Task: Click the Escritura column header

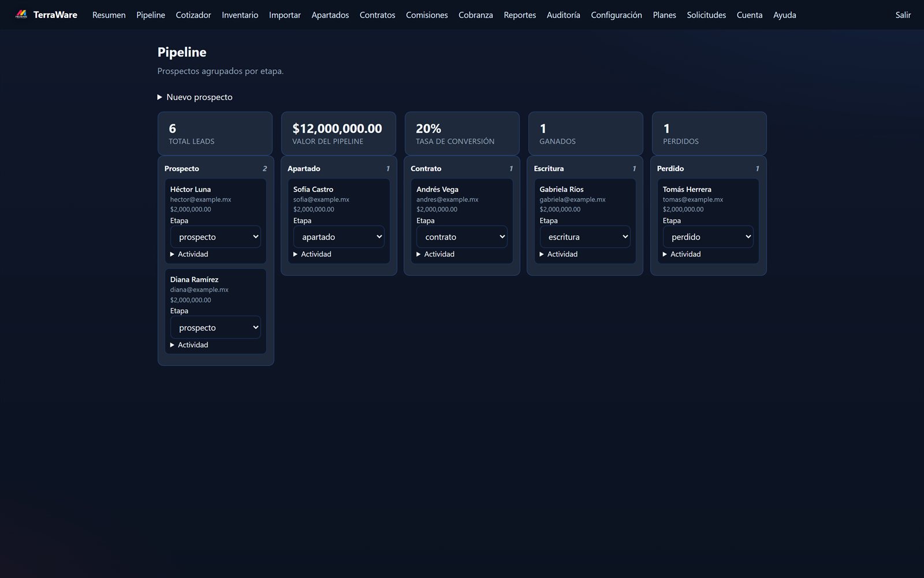Action: pyautogui.click(x=549, y=169)
